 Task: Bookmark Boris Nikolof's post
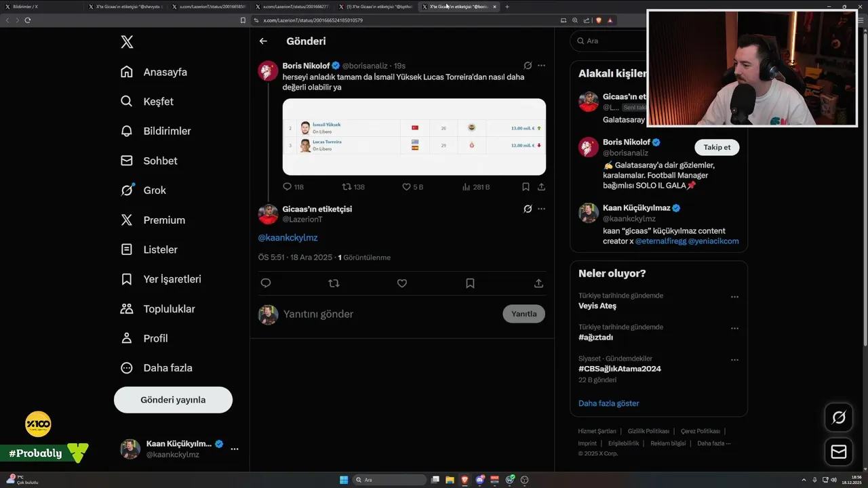click(526, 186)
